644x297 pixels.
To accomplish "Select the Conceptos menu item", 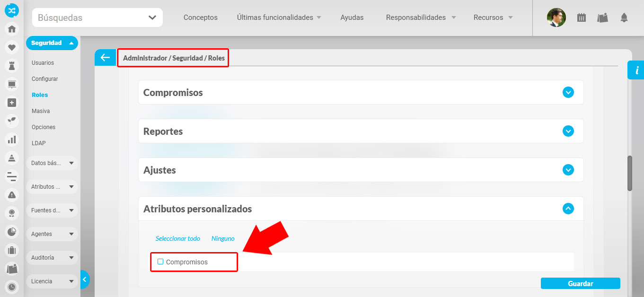I will coord(200,17).
